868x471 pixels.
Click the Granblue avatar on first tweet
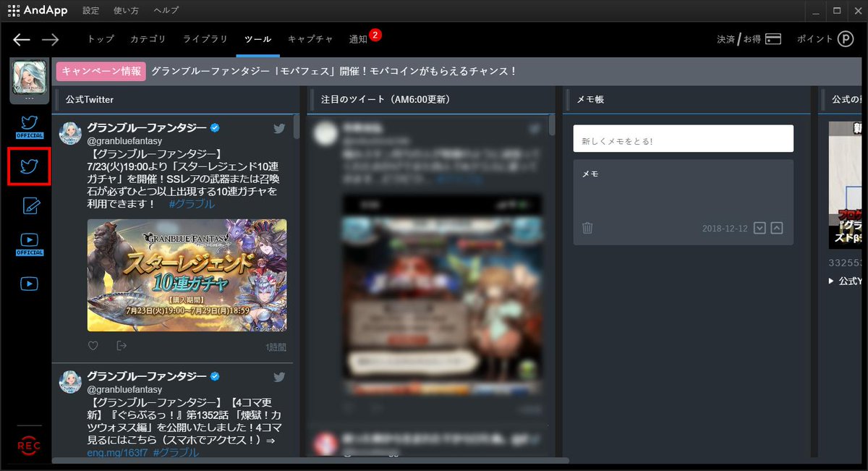70,133
